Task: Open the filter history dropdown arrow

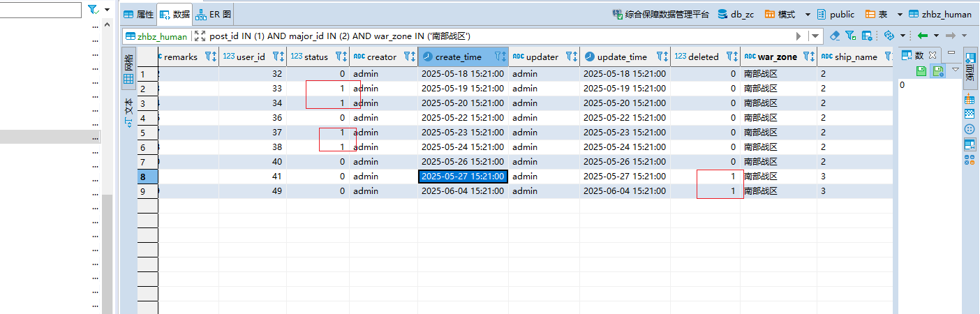Action: coord(815,36)
